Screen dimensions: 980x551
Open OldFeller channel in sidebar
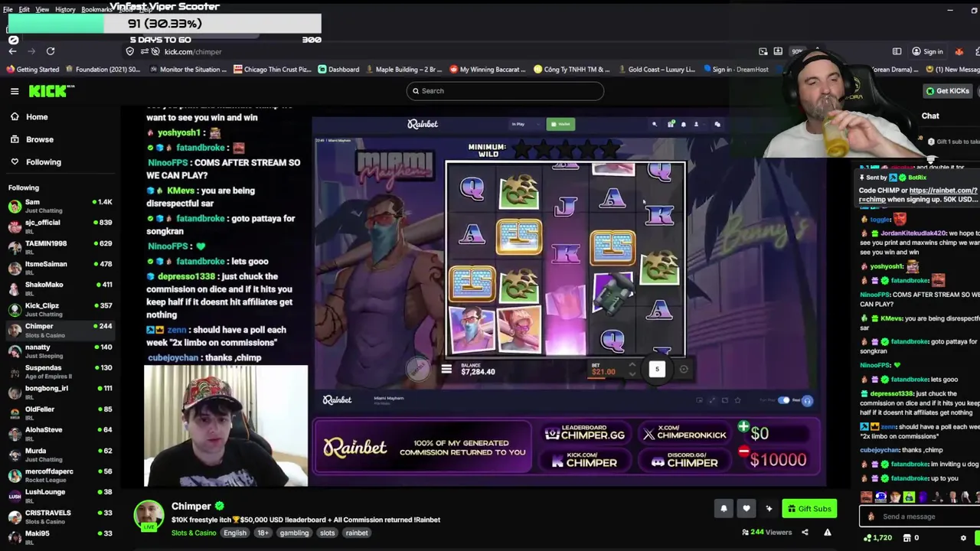click(60, 413)
